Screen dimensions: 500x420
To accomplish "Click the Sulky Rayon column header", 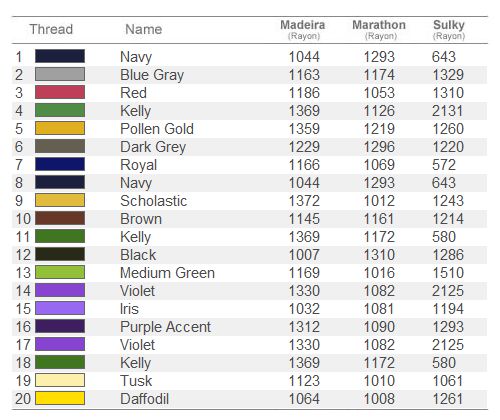I will pos(449,29).
